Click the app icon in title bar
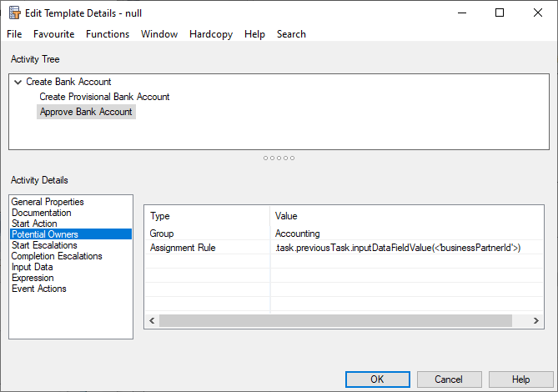Screen dimensions: 558x392 click(14, 13)
